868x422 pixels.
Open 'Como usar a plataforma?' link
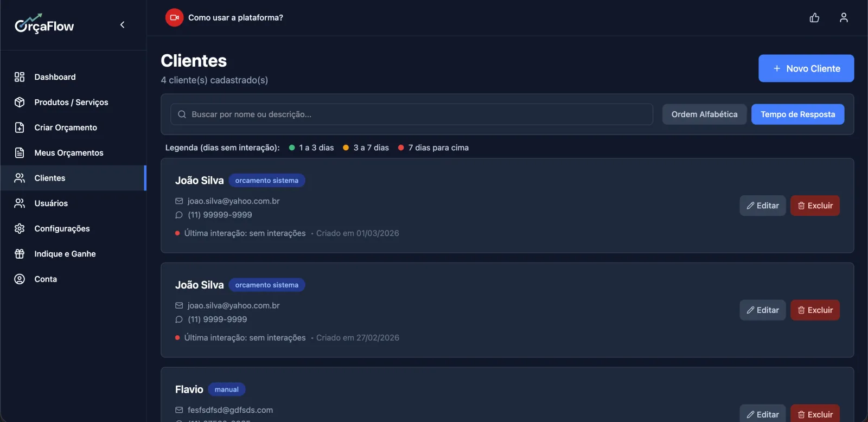[x=235, y=17]
